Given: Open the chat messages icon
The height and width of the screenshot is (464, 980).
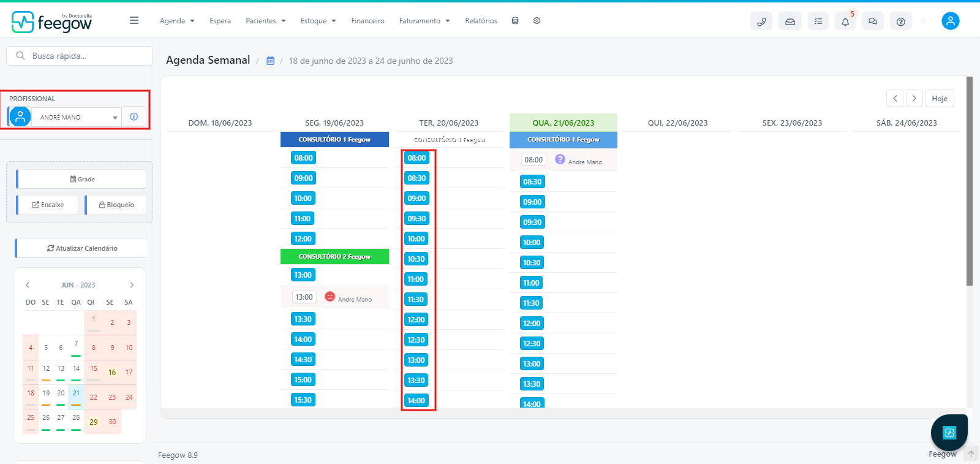Looking at the screenshot, I should (873, 21).
